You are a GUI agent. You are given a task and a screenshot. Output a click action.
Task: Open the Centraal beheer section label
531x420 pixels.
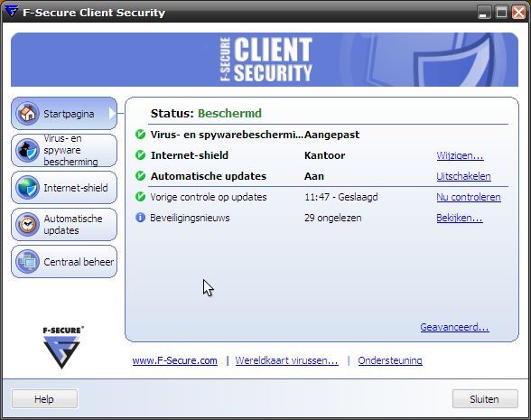pyautogui.click(x=79, y=262)
